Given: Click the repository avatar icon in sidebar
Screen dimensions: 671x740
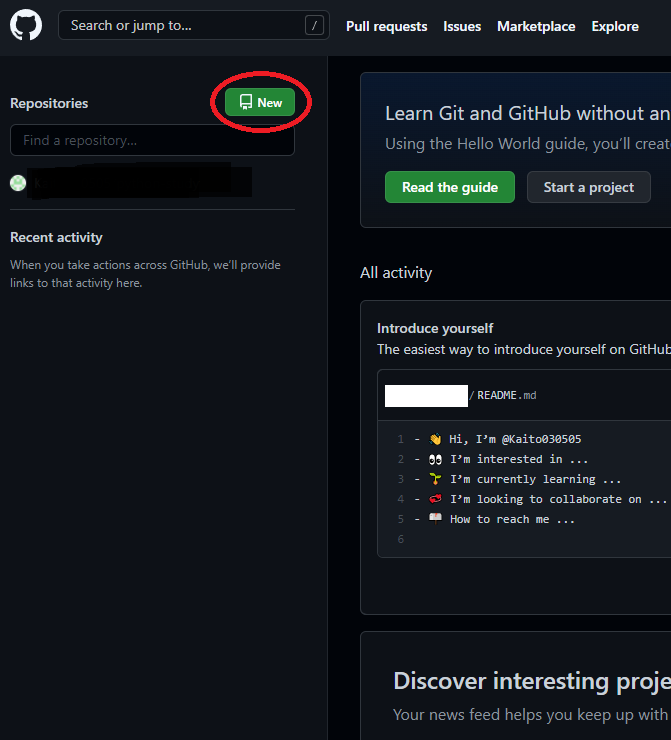Looking at the screenshot, I should click(18, 183).
